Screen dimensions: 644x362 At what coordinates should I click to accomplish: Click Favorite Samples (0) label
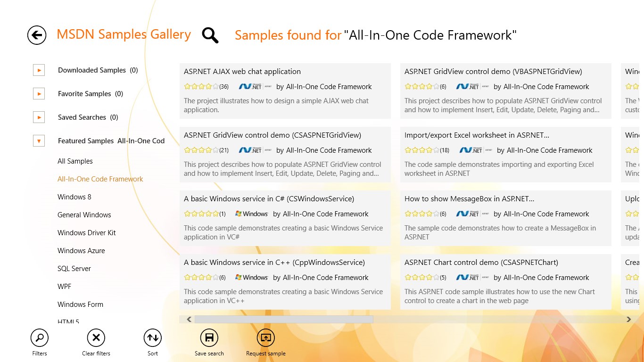[x=91, y=94]
